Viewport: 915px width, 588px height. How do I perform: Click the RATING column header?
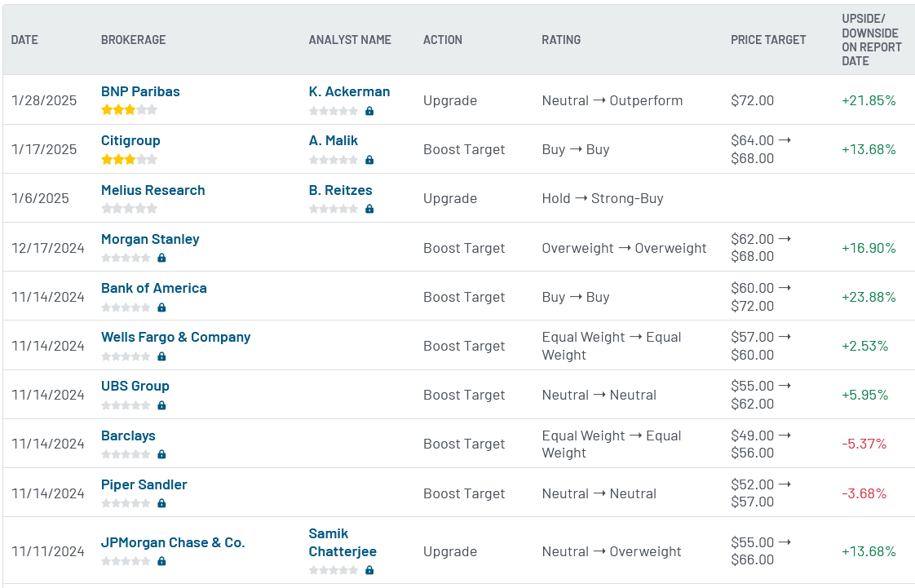(561, 40)
